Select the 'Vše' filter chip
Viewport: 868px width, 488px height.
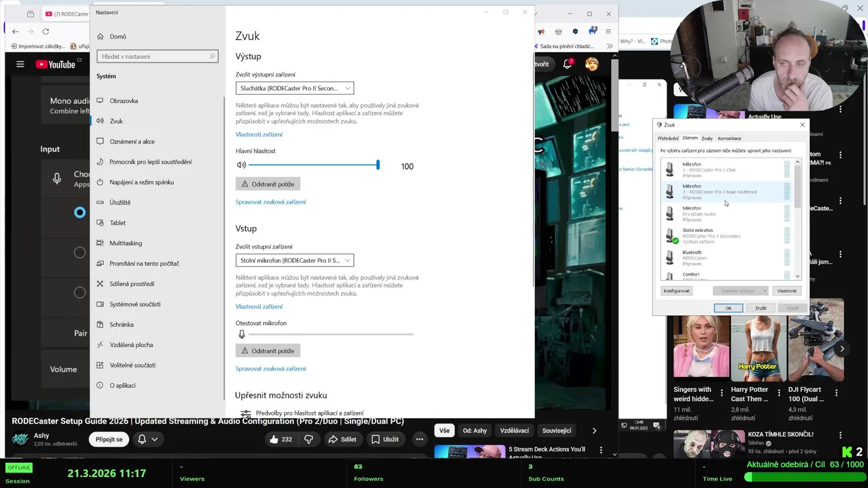pos(444,430)
